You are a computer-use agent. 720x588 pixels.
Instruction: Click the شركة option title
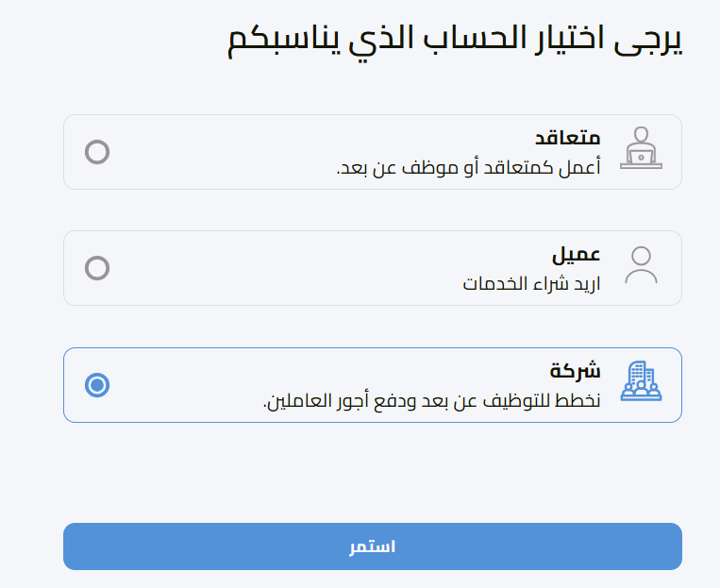click(575, 371)
